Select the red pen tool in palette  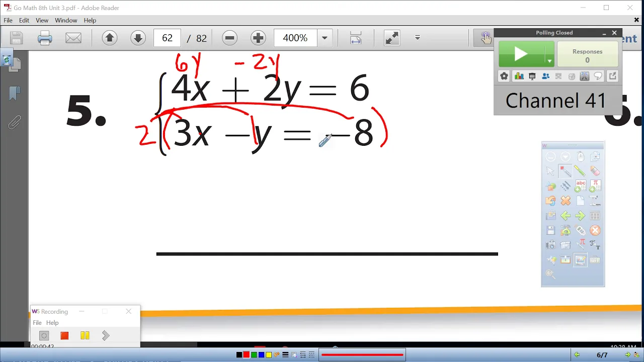click(x=566, y=171)
